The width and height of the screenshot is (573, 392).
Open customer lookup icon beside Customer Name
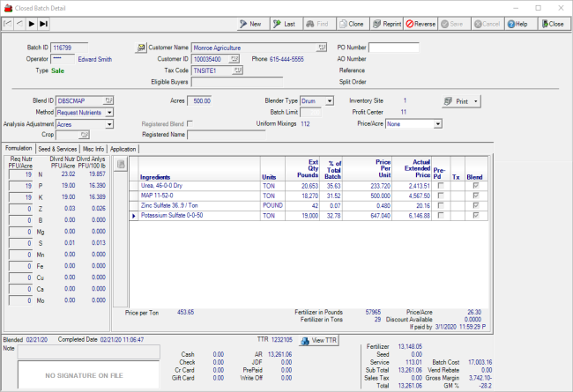[x=140, y=48]
